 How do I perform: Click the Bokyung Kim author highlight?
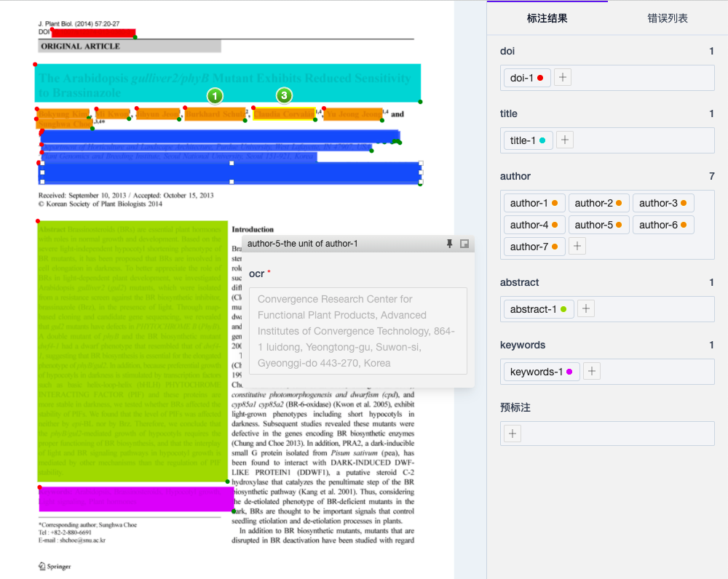point(63,114)
